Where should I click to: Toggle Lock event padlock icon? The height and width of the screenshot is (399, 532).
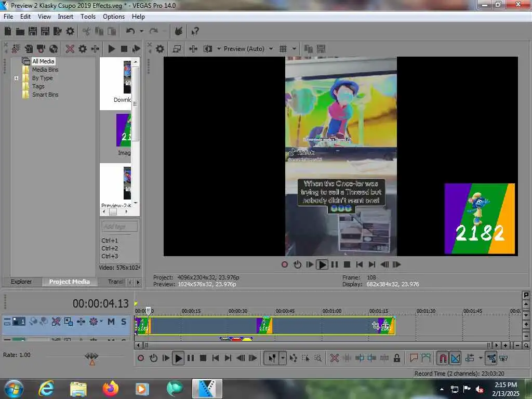pyautogui.click(x=396, y=358)
